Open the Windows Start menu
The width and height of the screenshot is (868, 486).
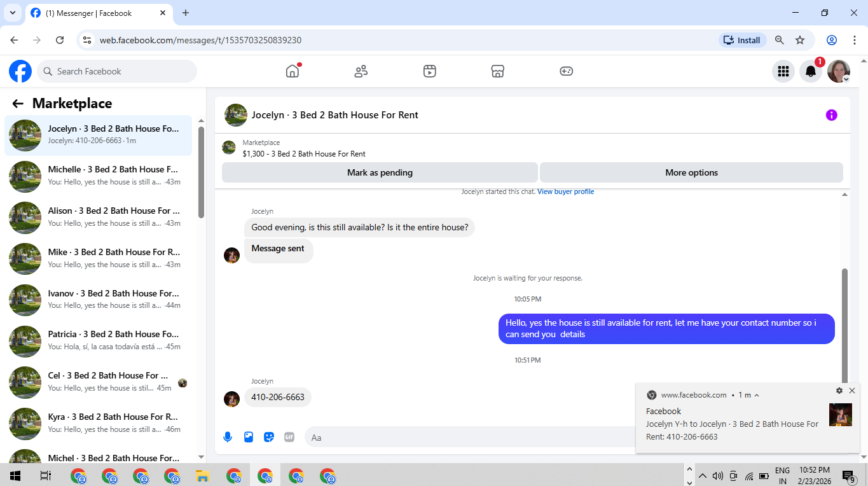click(x=14, y=475)
